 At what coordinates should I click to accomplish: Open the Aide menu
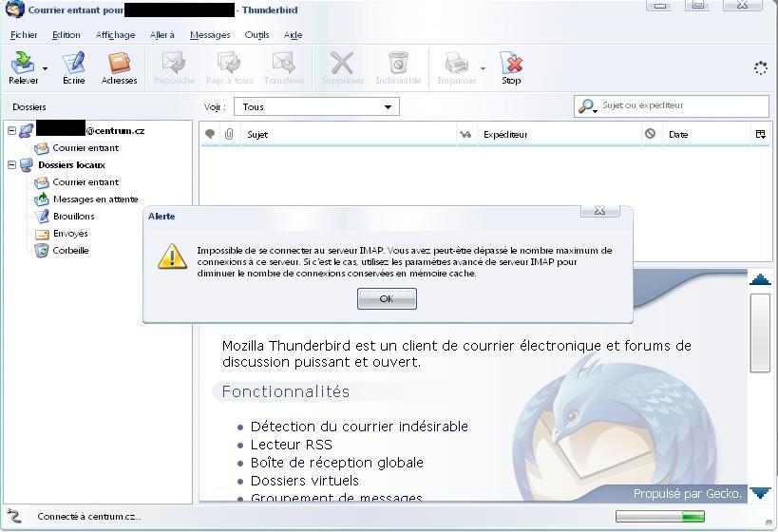tap(294, 35)
